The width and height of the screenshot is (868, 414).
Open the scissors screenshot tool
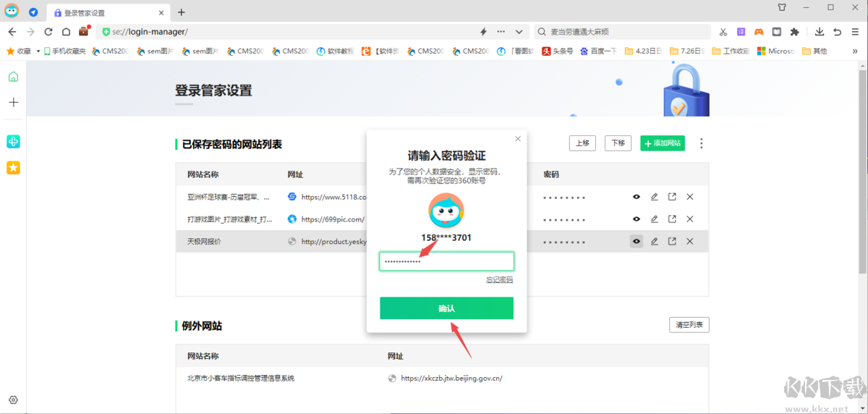[723, 32]
